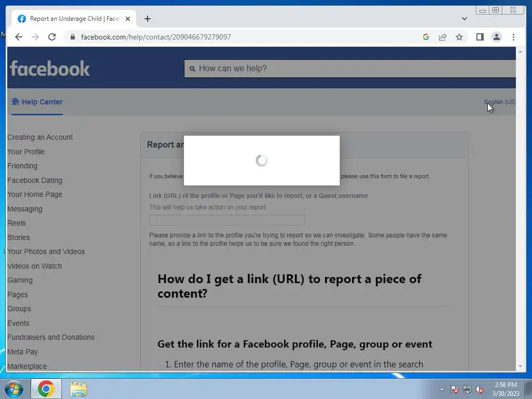Open Videos on Watch topic
Image resolution: width=532 pixels, height=399 pixels.
35,266
